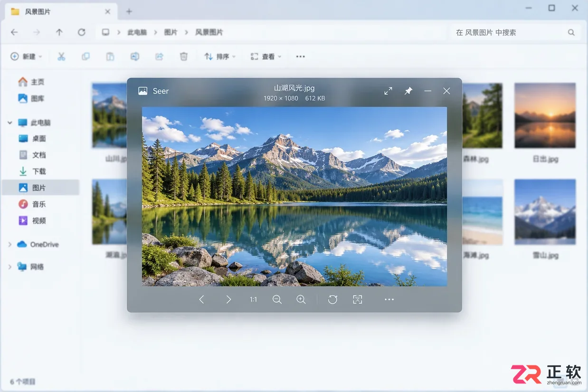Click the Seer app icon in title bar
Screen dimensions: 588x392
pyautogui.click(x=142, y=91)
